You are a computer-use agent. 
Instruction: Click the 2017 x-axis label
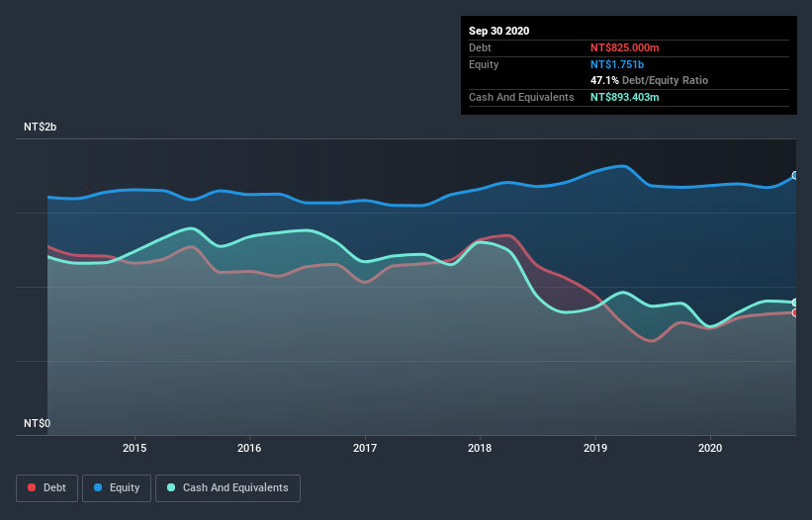365,448
